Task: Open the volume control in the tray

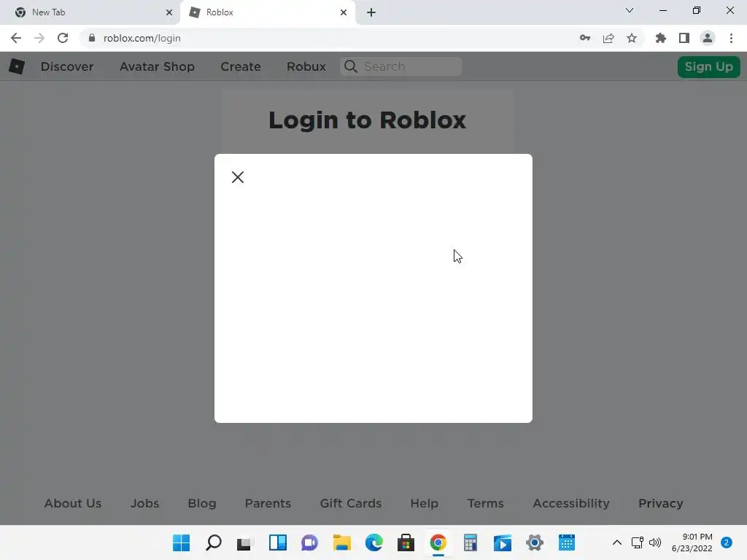Action: [655, 542]
